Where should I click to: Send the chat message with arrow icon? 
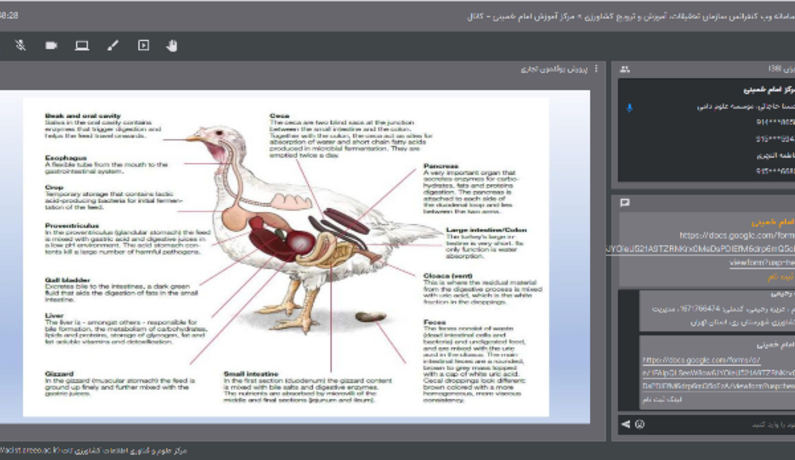(626, 424)
